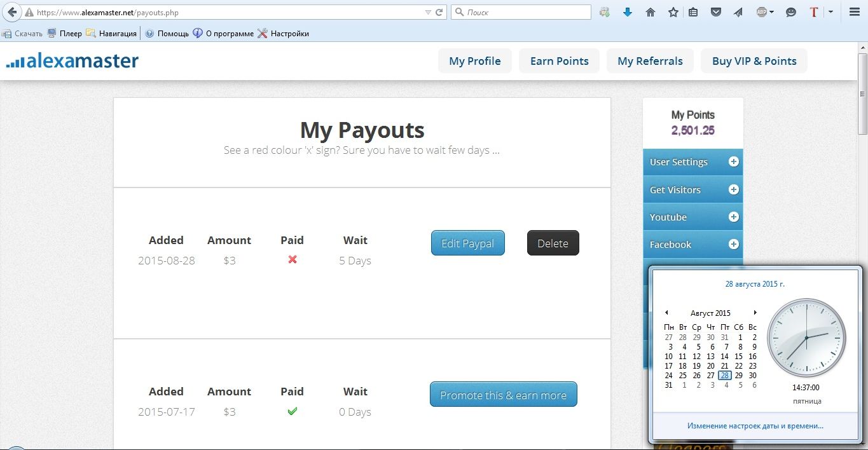Click the alexamaster logo

point(72,61)
